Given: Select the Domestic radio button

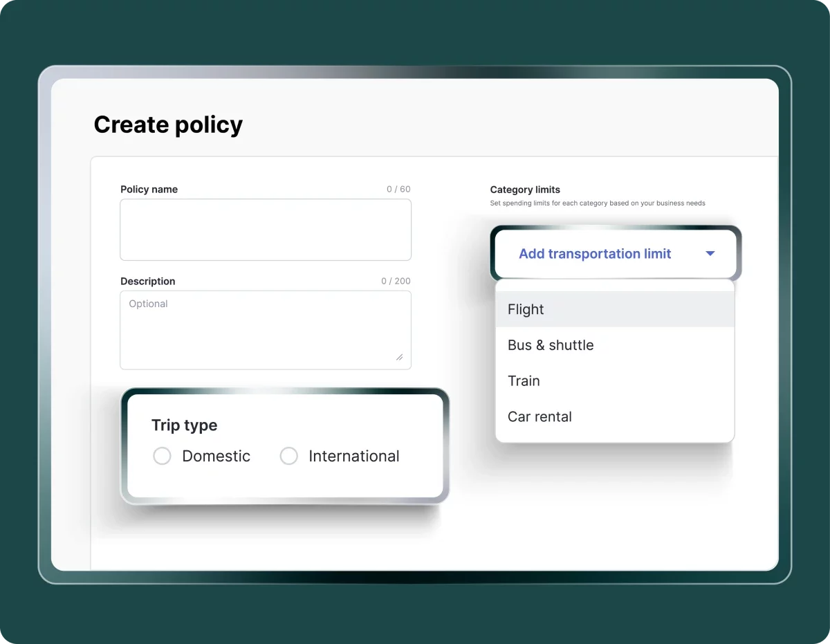Looking at the screenshot, I should click(x=162, y=457).
